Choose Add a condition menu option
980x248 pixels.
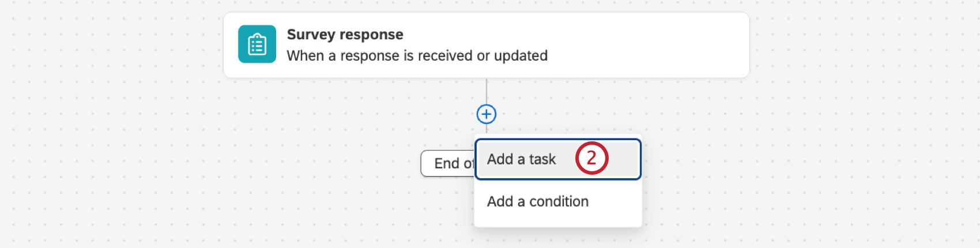pos(538,201)
